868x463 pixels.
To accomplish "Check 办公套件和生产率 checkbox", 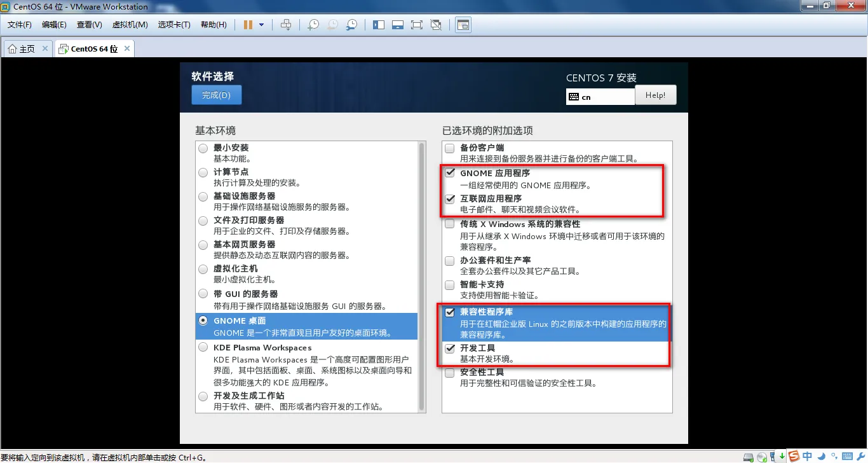I will click(x=450, y=261).
